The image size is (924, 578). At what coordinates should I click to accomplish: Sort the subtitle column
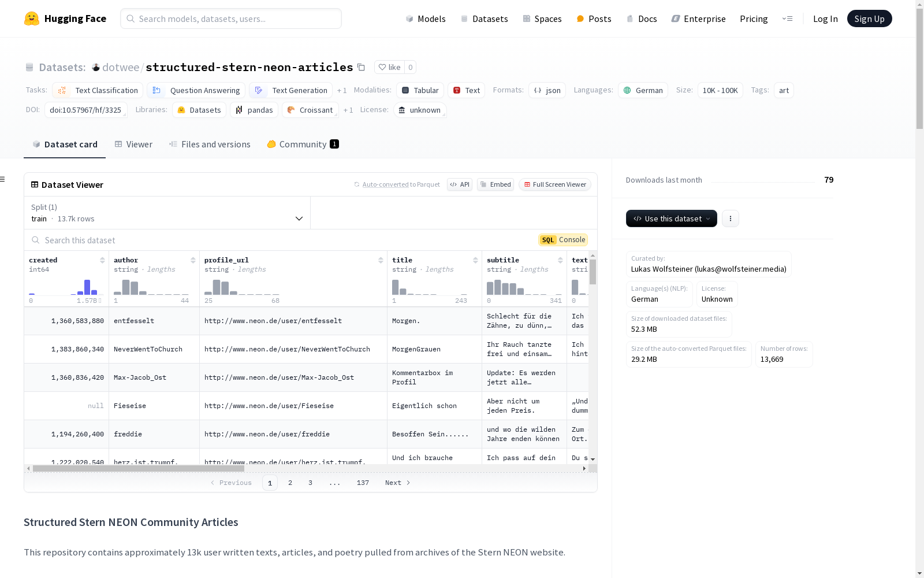560,260
